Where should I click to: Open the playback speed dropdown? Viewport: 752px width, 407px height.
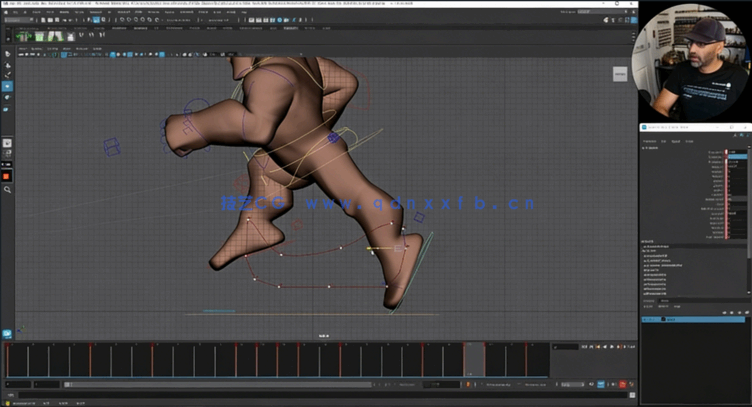tap(572, 384)
